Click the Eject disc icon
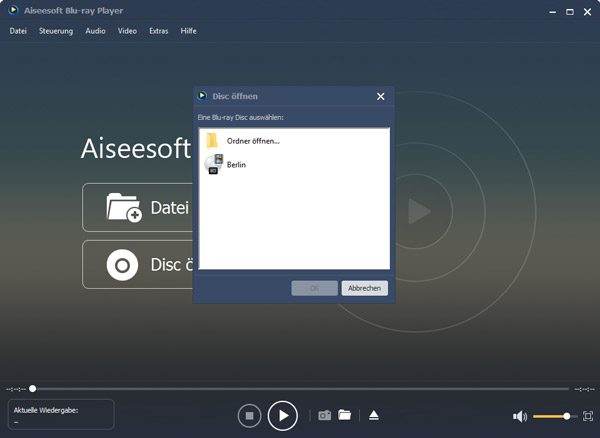This screenshot has height=438, width=600. pos(373,415)
